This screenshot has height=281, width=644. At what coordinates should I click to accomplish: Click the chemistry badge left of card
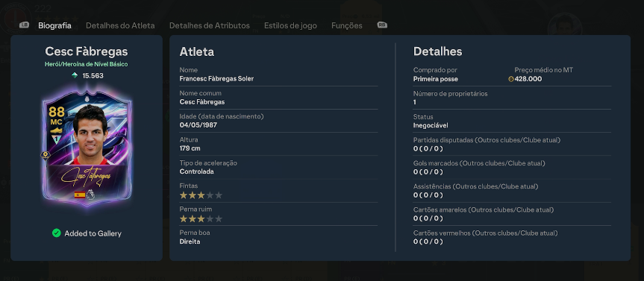point(46,155)
